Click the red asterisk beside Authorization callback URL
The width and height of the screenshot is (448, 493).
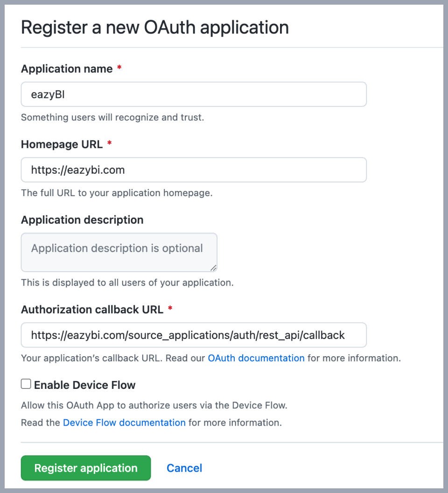tap(170, 308)
